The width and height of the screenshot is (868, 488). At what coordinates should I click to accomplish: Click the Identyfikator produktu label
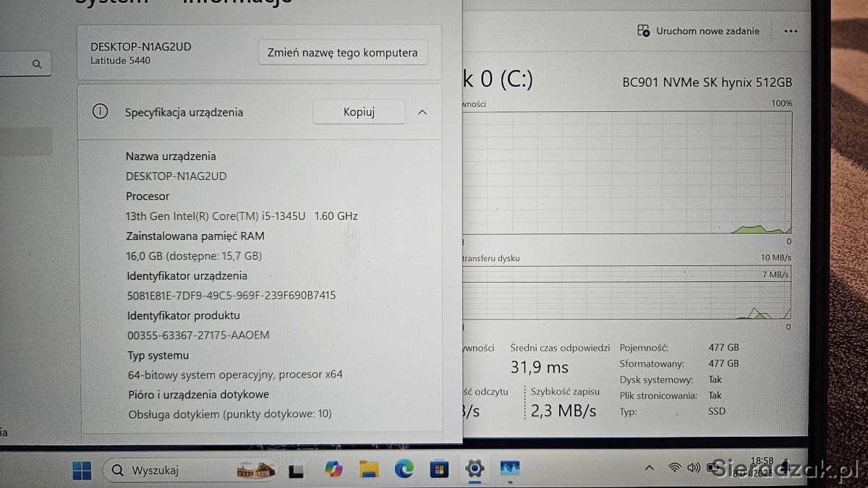click(184, 315)
